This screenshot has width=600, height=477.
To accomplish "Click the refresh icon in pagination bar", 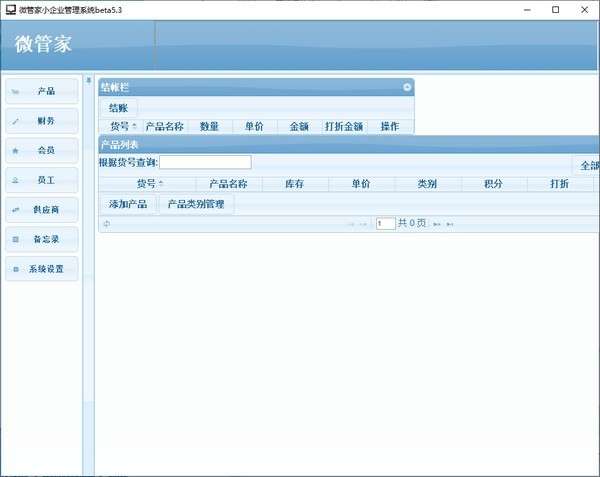I will 107,224.
